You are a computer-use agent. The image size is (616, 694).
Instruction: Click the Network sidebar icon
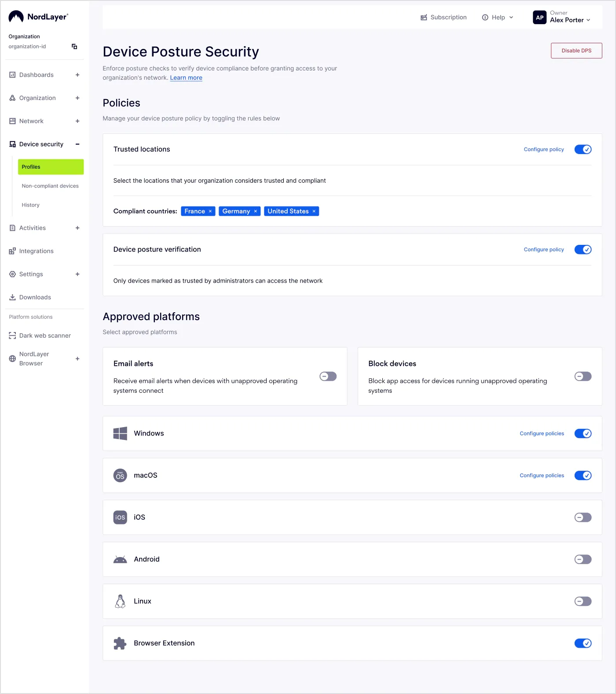click(12, 121)
